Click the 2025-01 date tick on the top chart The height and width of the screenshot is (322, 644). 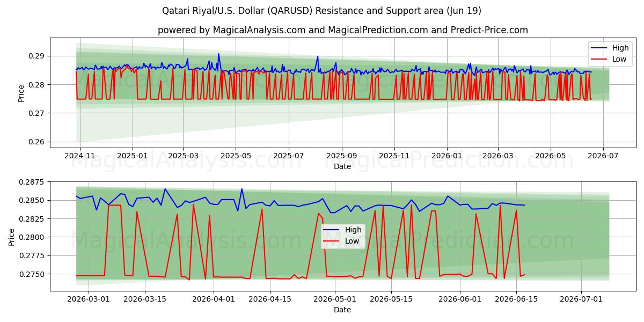[132, 155]
